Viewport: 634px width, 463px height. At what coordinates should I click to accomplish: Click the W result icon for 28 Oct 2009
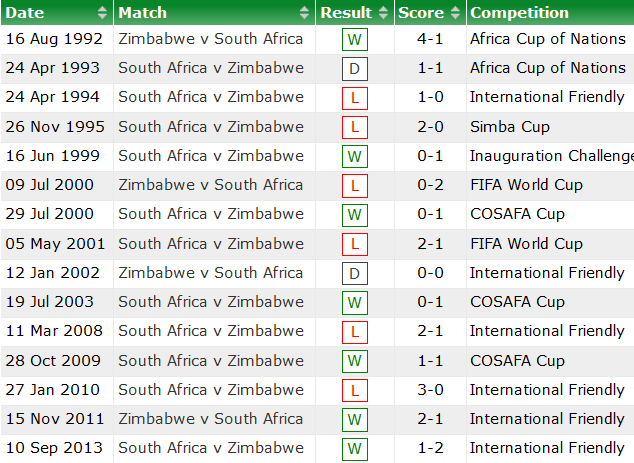(354, 362)
